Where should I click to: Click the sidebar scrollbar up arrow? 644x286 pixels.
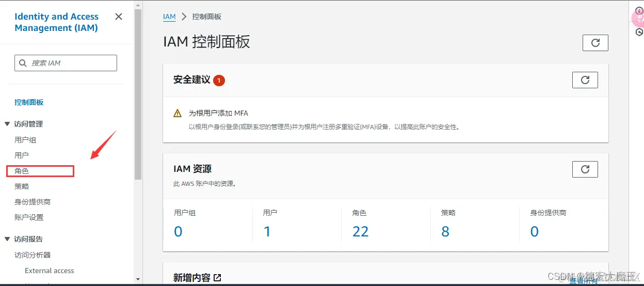click(x=138, y=4)
